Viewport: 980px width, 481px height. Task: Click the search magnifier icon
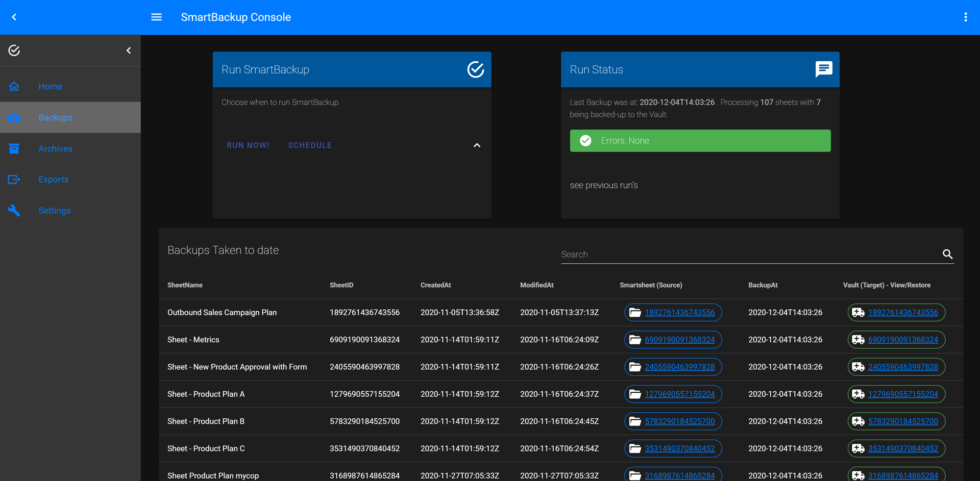pos(948,254)
